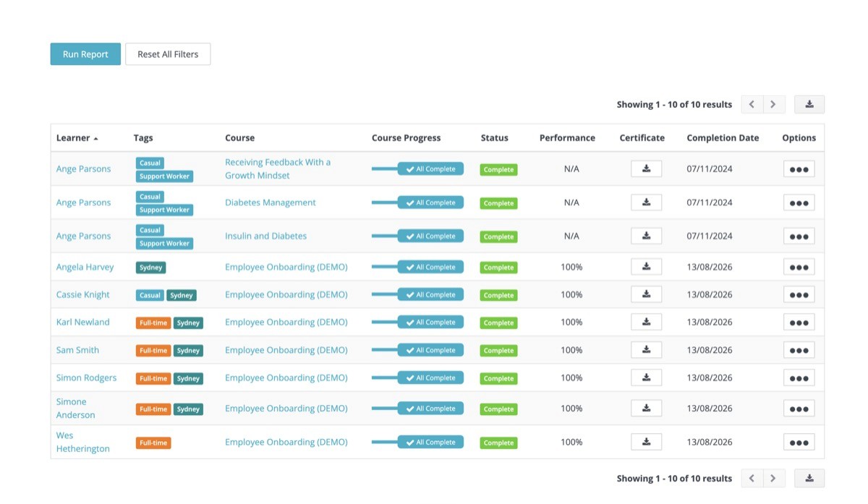The width and height of the screenshot is (868, 504).
Task: Open options menu for Karl Newland
Action: click(799, 323)
